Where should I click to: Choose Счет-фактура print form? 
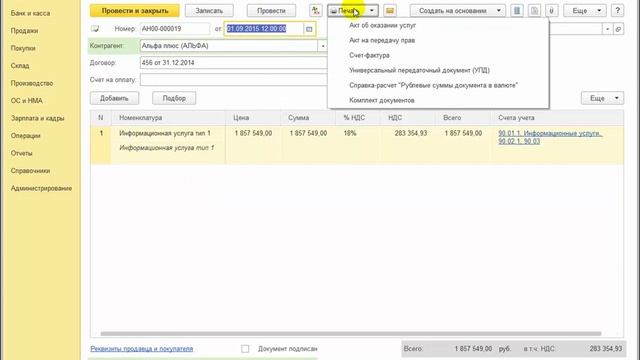tap(369, 55)
